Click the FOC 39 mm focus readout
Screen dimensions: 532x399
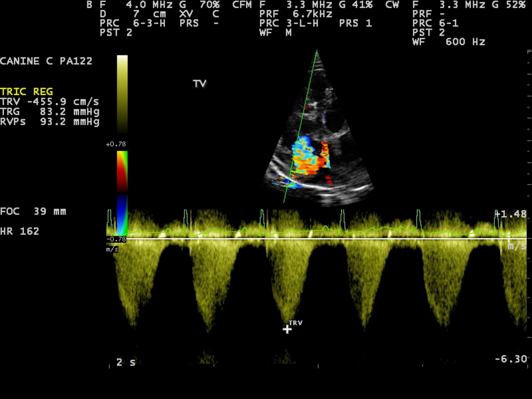point(33,211)
